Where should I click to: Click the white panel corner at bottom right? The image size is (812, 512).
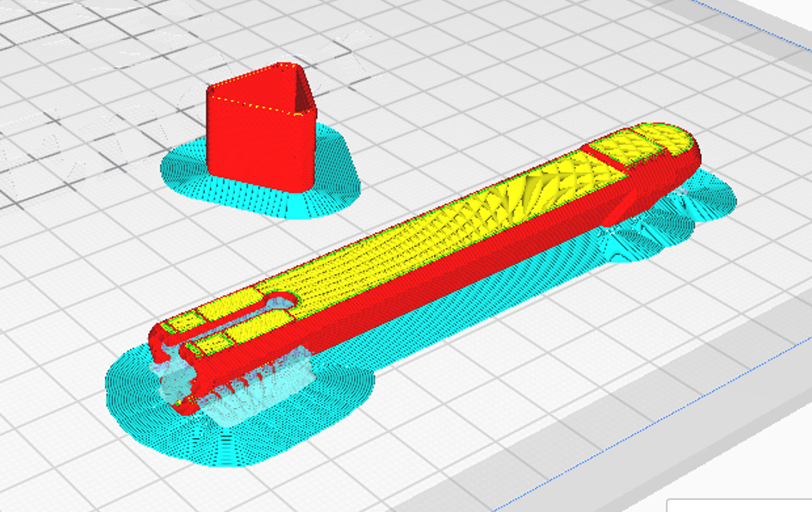739,505
